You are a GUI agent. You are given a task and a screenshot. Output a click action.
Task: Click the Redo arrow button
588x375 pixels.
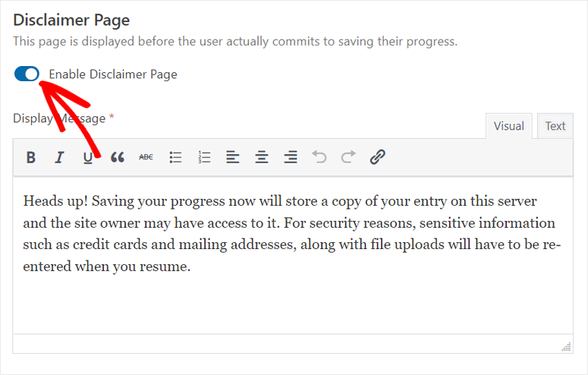(x=348, y=157)
